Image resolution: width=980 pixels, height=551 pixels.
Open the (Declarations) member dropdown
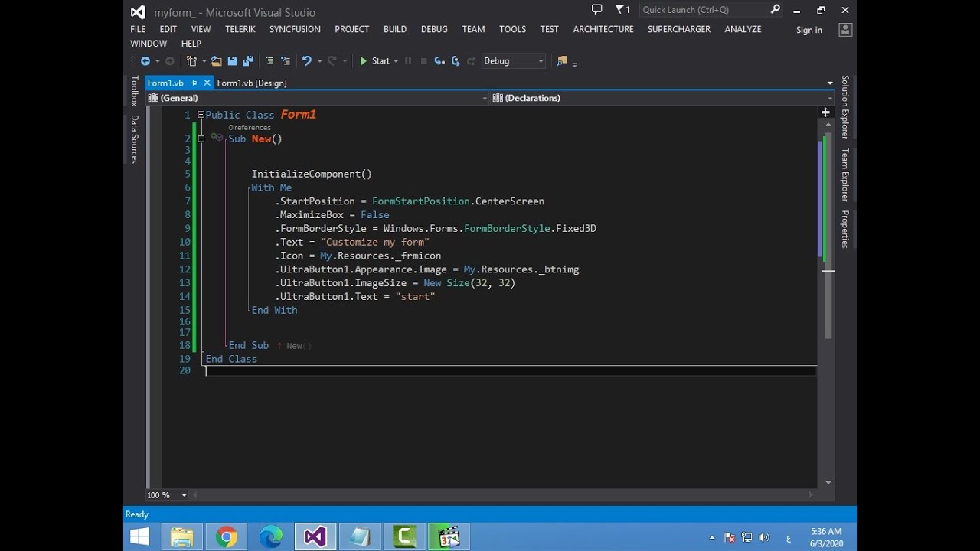(662, 98)
